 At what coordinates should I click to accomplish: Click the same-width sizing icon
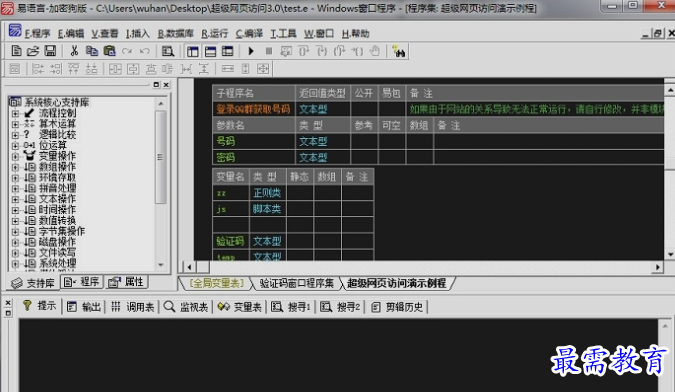(228, 68)
